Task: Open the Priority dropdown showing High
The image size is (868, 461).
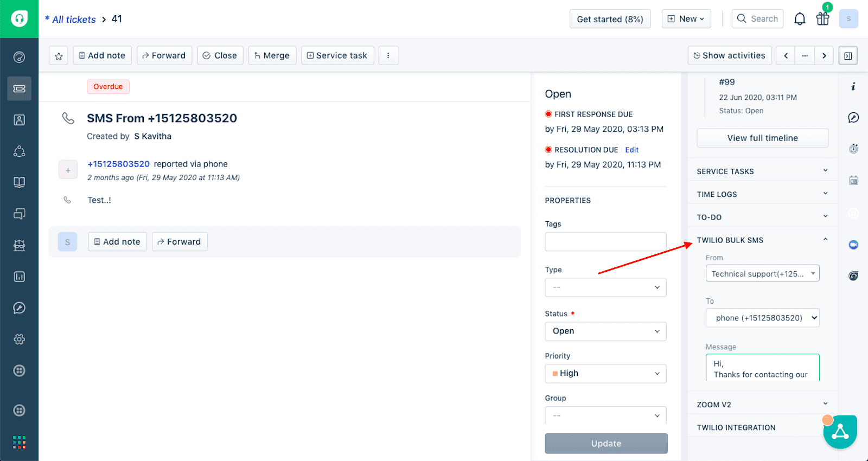Action: tap(605, 374)
